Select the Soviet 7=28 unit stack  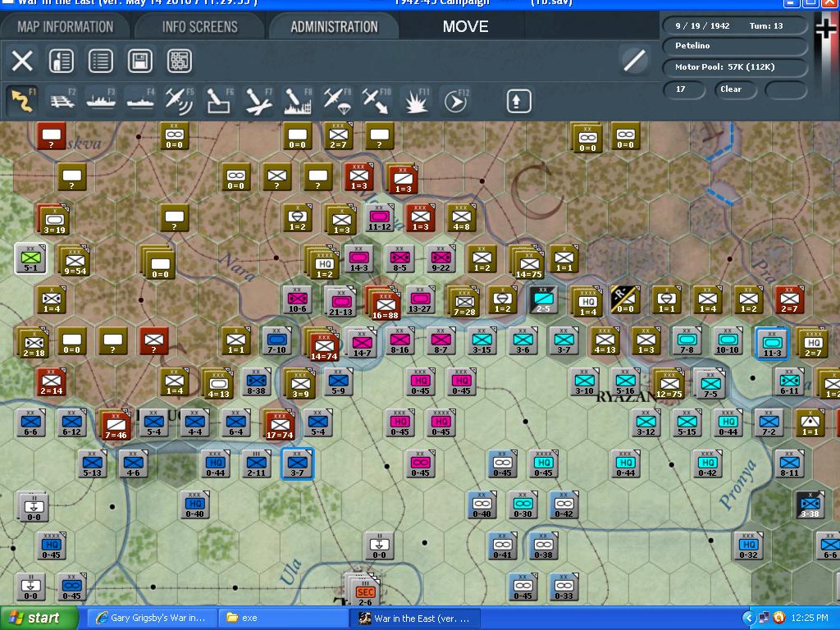point(464,302)
